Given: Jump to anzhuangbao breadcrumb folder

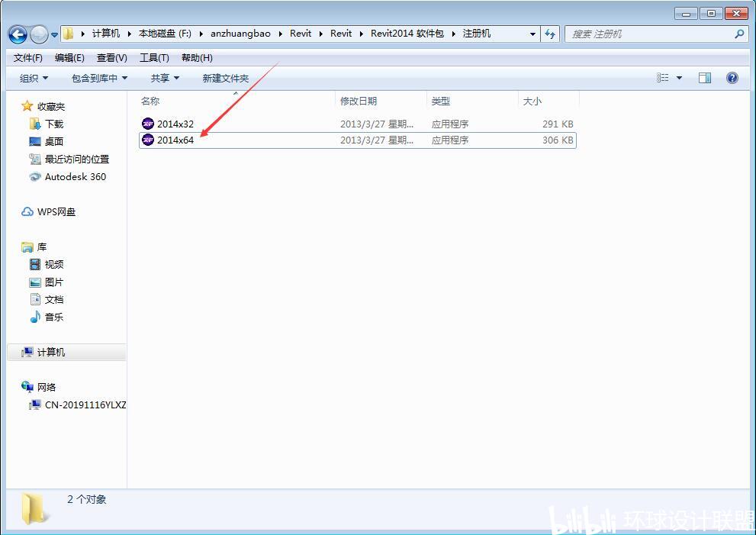Looking at the screenshot, I should [240, 34].
